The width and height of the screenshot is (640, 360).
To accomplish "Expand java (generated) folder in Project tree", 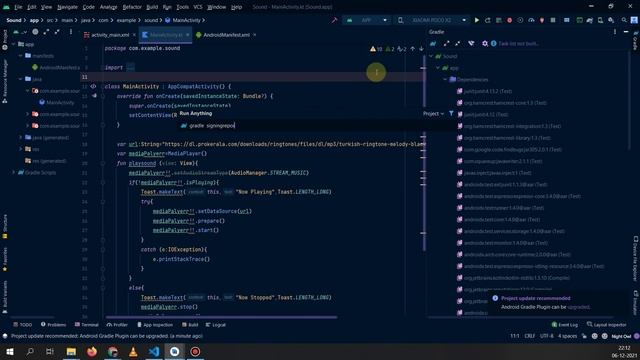I will [x=21, y=138].
